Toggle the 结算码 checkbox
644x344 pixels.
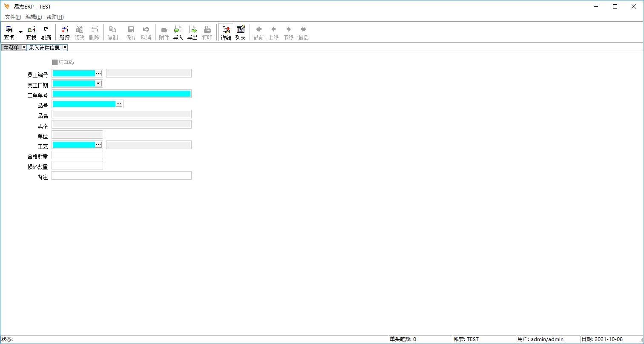click(55, 62)
